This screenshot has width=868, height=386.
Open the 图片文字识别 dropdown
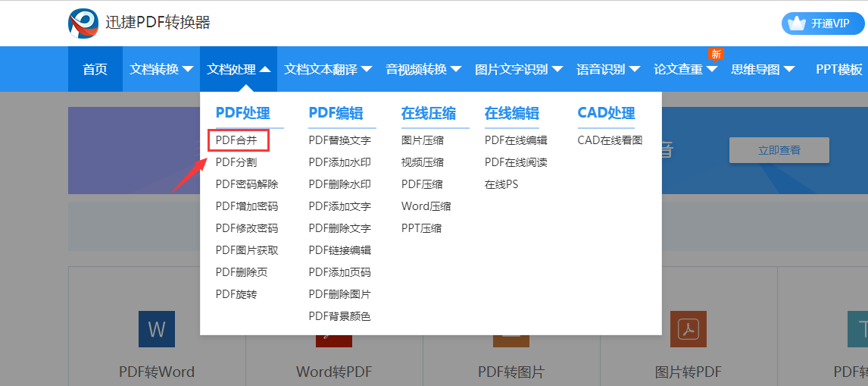point(518,69)
